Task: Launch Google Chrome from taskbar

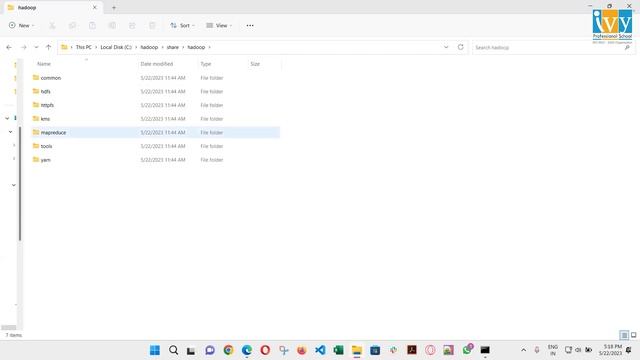Action: point(228,350)
